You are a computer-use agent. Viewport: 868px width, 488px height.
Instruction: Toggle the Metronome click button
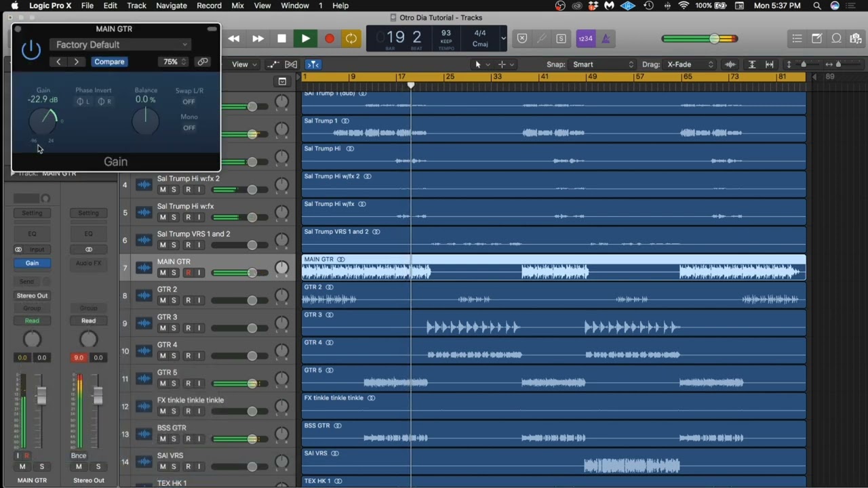point(605,39)
